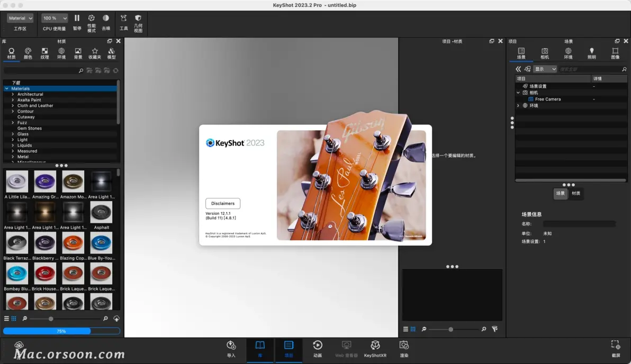Switch library to list view
631x364 pixels.
click(x=6, y=319)
